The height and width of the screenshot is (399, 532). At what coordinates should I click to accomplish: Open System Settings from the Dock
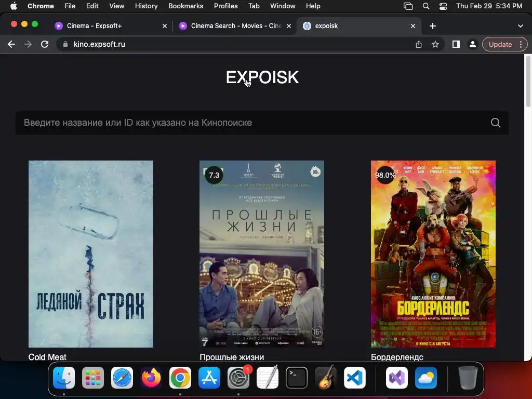pos(238,378)
